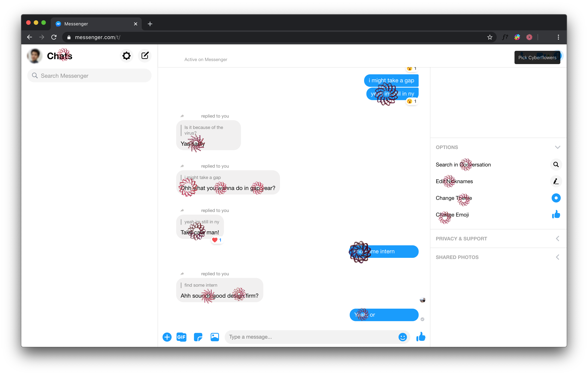Screen dimensions: 588x375
Task: Jump to quoted 'i might take a gap' in reply
Action: point(203,177)
